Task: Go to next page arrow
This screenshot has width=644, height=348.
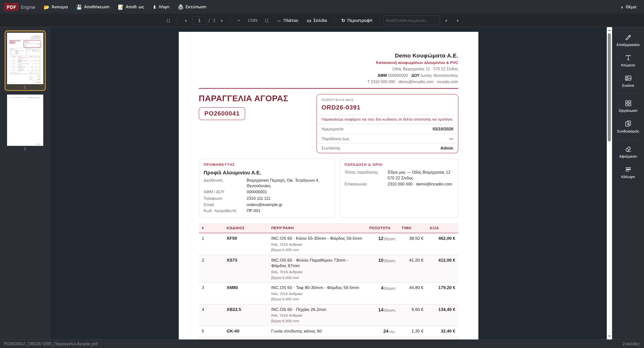Action: coord(222,20)
